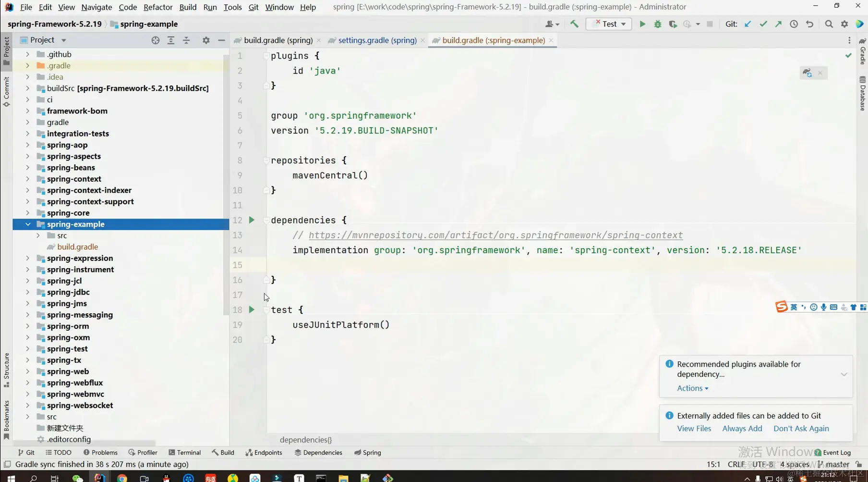The height and width of the screenshot is (482, 868).
Task: Click Don't Ask Again link
Action: point(801,429)
